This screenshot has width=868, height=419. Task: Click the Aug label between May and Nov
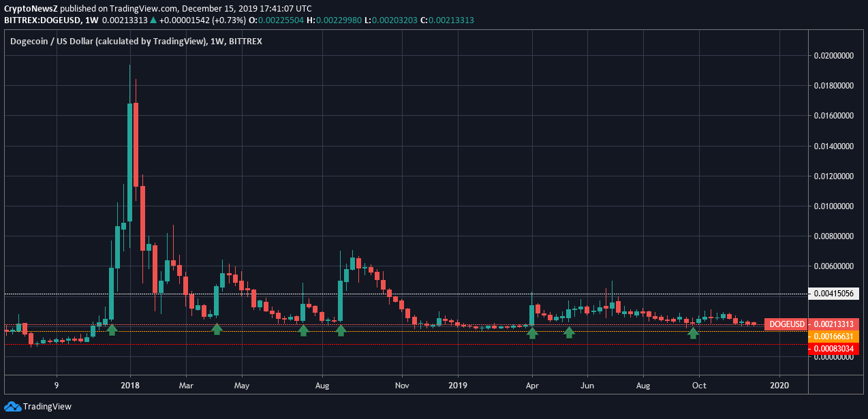coord(323,386)
